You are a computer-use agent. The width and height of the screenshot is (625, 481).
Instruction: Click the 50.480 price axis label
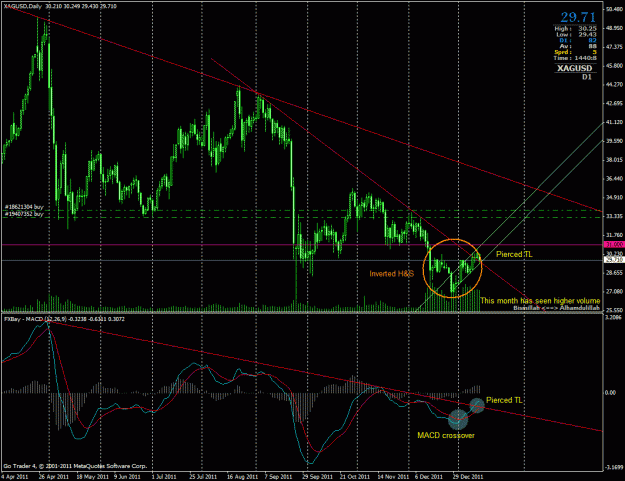coord(614,10)
